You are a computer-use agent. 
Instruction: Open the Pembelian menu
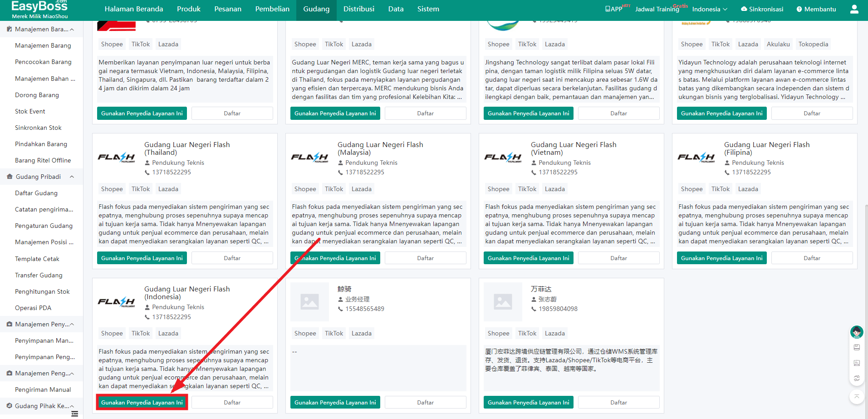(x=272, y=9)
